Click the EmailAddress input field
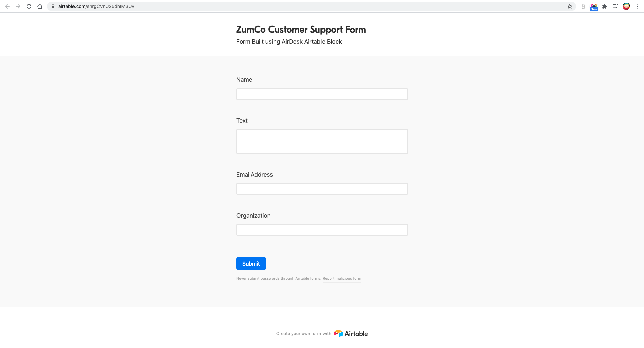 pyautogui.click(x=322, y=189)
